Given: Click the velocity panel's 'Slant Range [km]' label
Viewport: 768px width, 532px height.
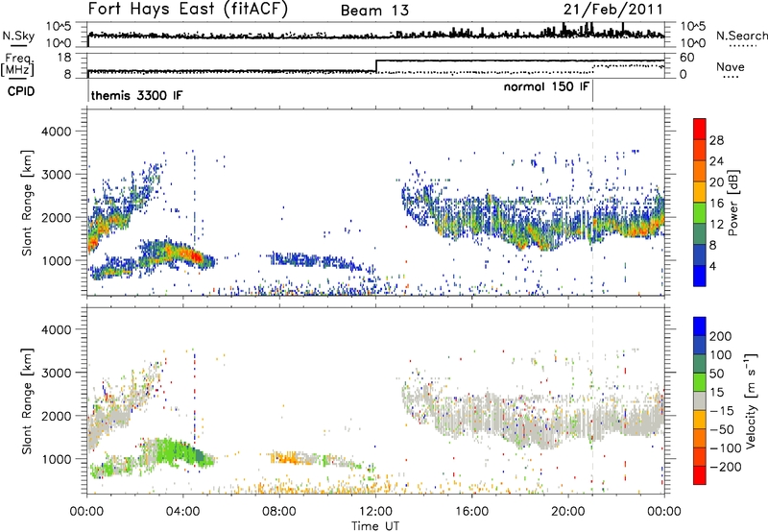Looking at the screenshot, I should [27, 400].
